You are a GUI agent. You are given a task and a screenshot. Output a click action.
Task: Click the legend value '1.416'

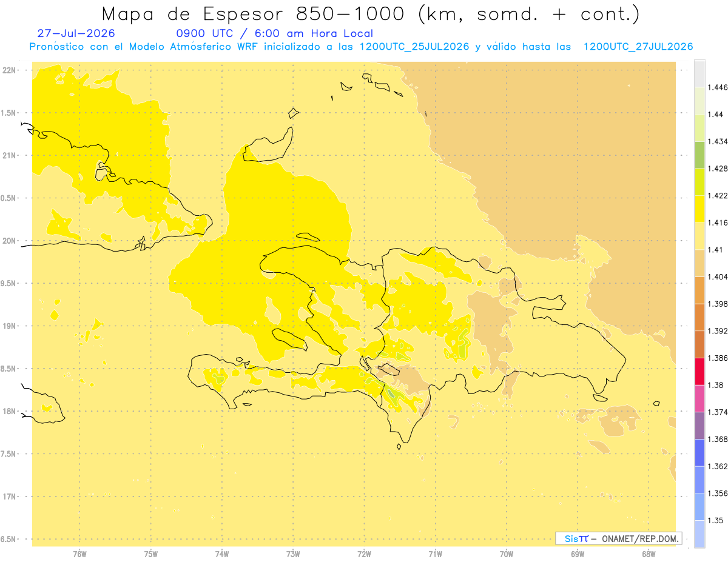[x=718, y=222]
